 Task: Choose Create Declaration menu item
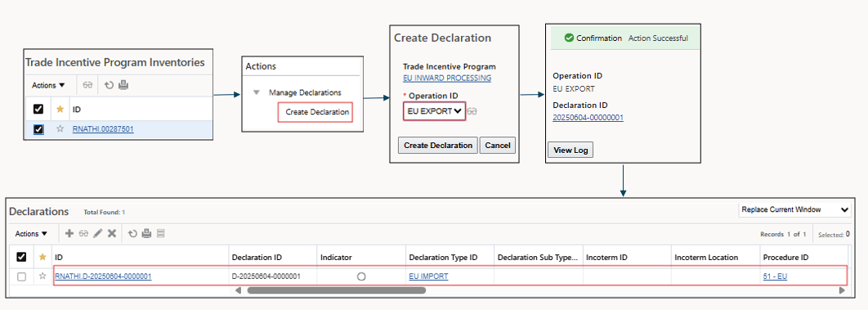tap(317, 112)
